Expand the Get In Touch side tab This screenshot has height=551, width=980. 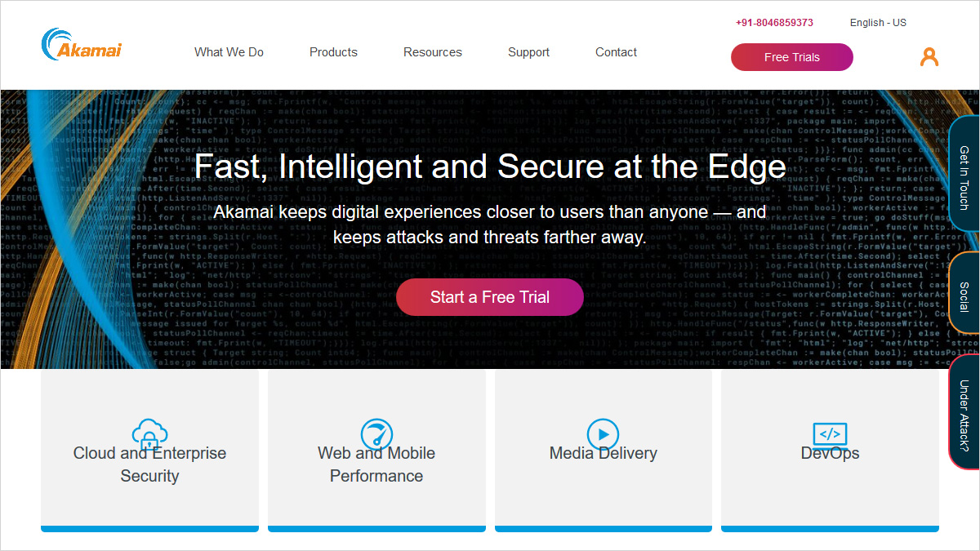[964, 178]
